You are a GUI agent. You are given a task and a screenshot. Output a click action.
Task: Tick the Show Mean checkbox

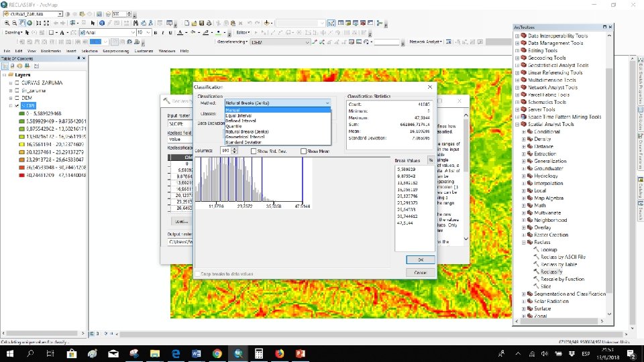coord(304,151)
